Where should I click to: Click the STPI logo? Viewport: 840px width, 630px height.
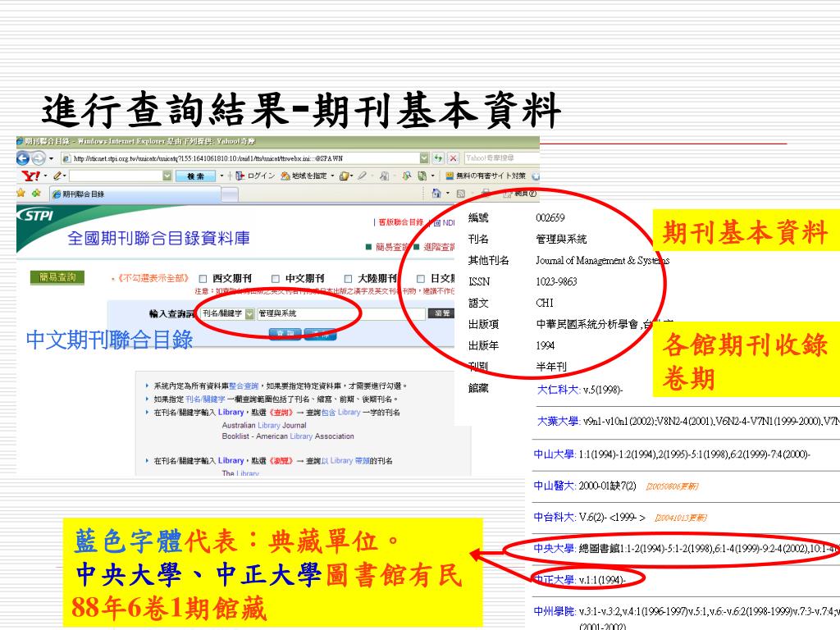point(35,216)
